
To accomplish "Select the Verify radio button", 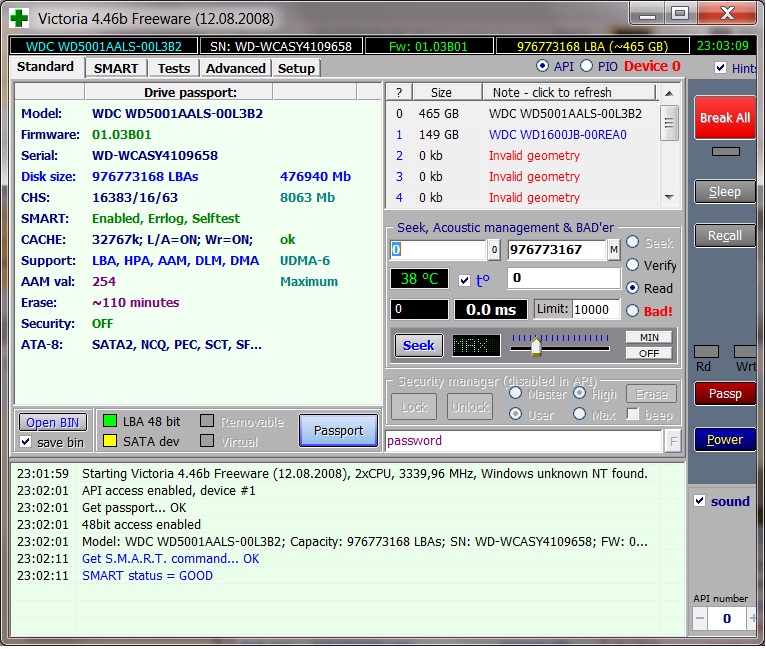I will pyautogui.click(x=633, y=265).
